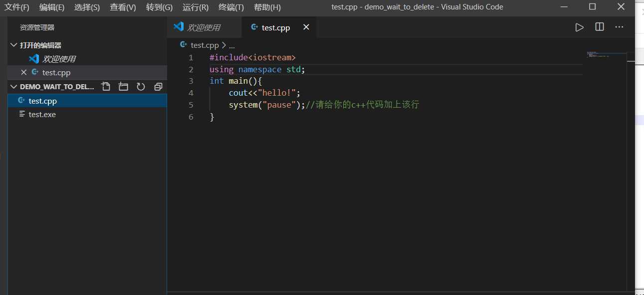The width and height of the screenshot is (644, 295).
Task: Open the 转到(G) menu
Action: click(x=159, y=7)
